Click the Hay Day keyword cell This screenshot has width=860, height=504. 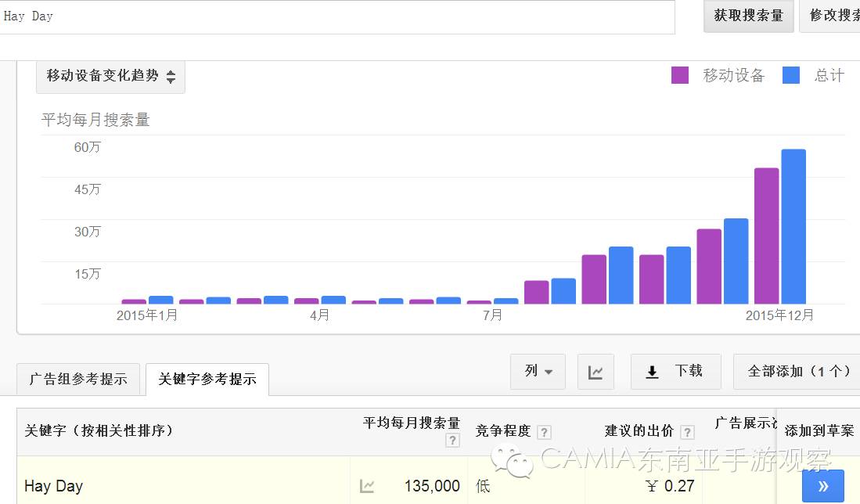[54, 486]
